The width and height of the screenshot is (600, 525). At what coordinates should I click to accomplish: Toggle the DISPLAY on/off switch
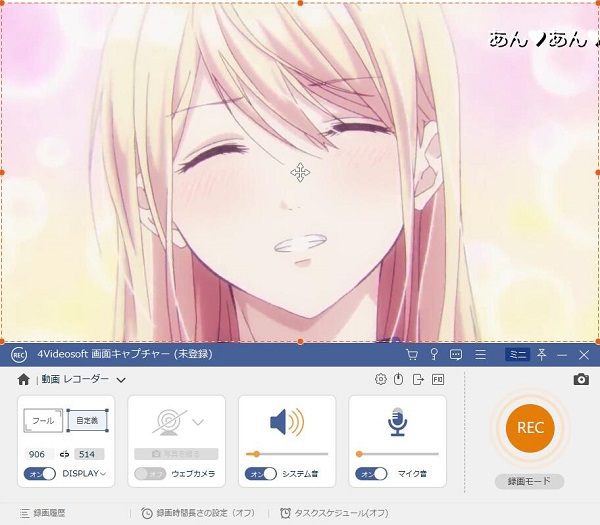(x=40, y=474)
